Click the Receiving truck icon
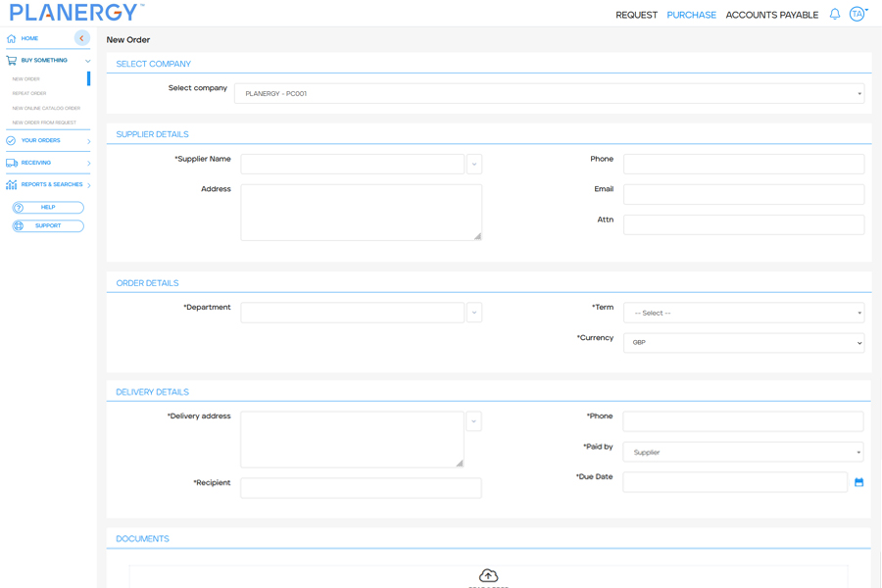 pyautogui.click(x=12, y=163)
